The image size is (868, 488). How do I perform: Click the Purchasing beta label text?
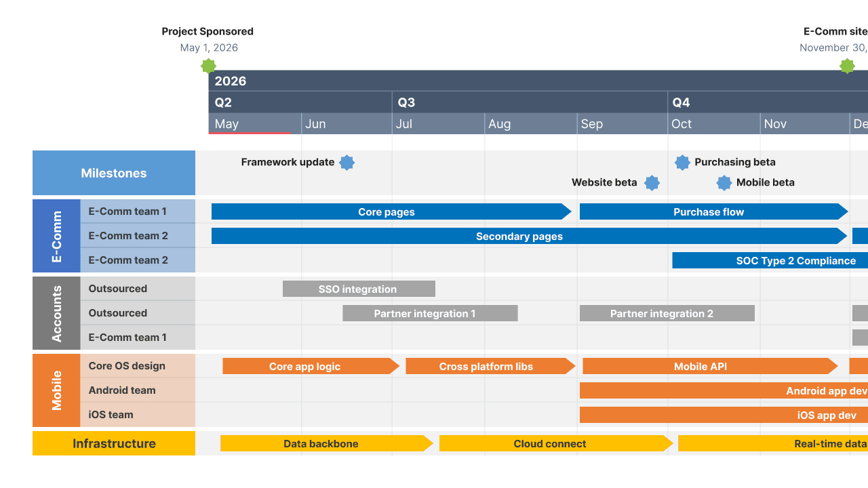click(735, 162)
